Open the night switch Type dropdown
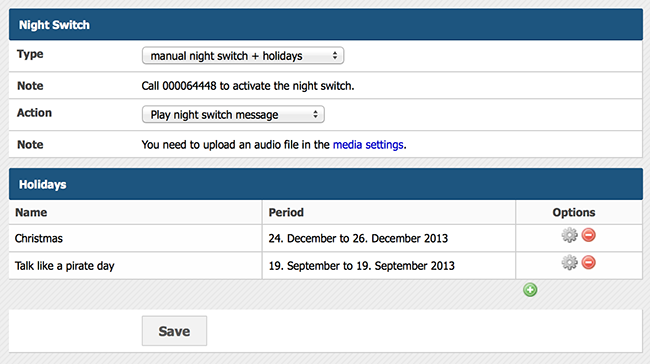 click(243, 56)
